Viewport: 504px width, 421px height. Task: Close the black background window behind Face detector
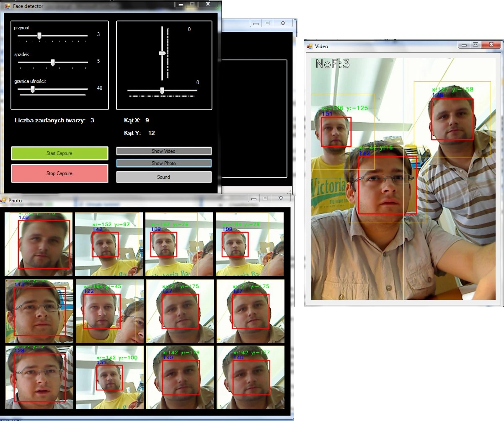coord(283,23)
